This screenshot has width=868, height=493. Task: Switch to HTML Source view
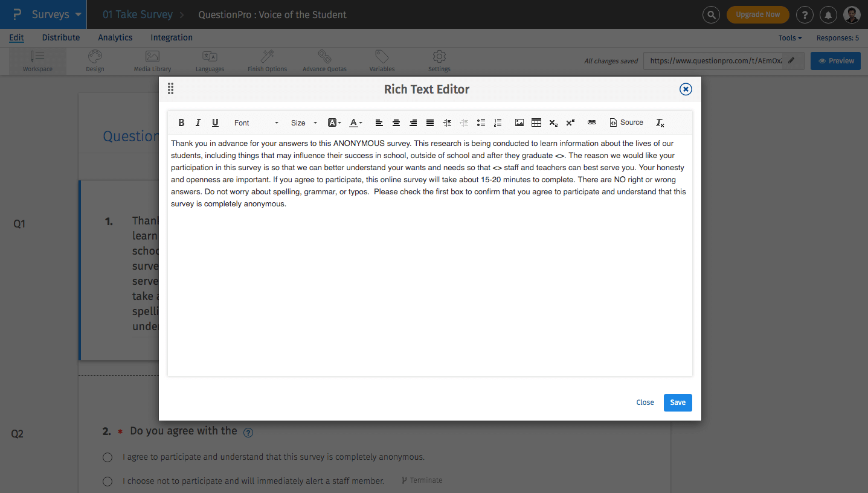[x=626, y=122]
